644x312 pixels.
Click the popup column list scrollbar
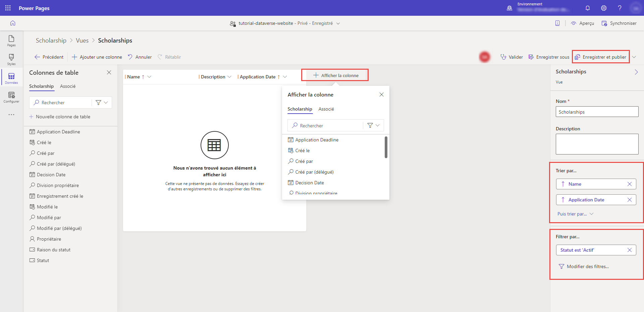pos(386,147)
